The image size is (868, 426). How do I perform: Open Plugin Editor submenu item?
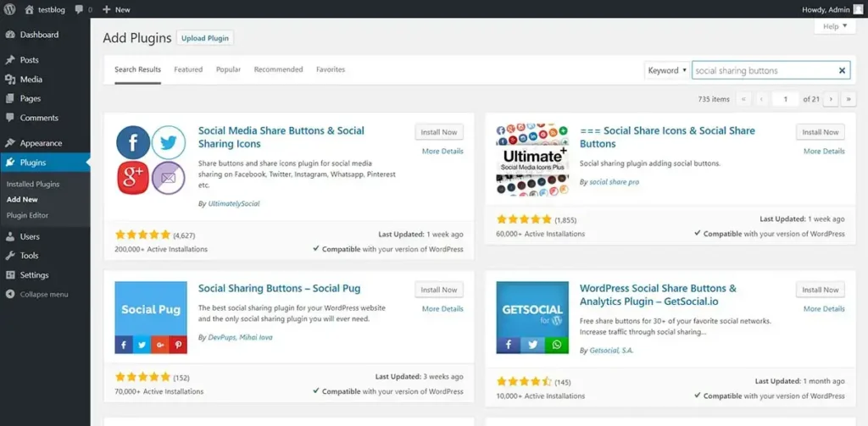[x=28, y=215]
